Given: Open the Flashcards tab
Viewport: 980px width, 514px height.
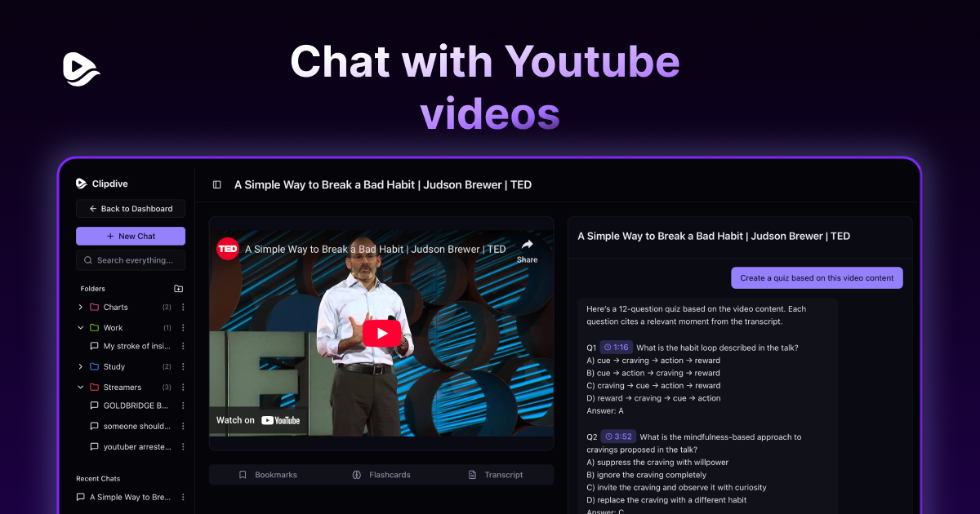Looking at the screenshot, I should coord(381,475).
